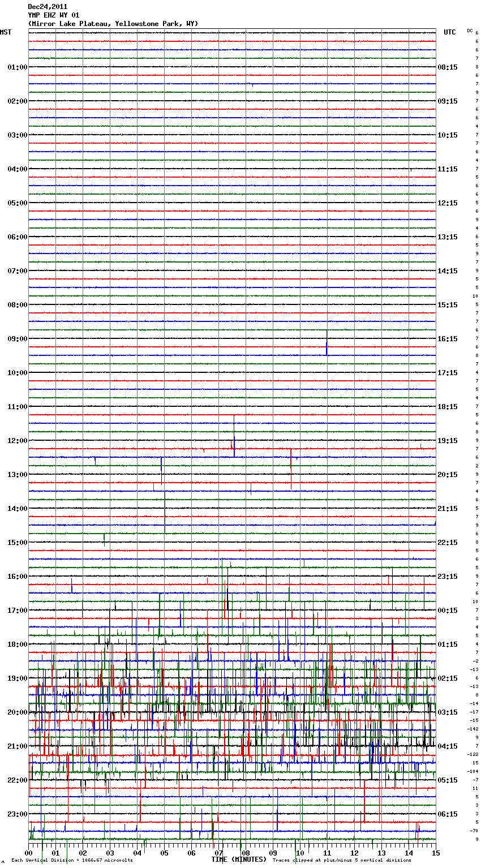Click the UTC column header
Viewport: 481px width, 868px height.
450,32
